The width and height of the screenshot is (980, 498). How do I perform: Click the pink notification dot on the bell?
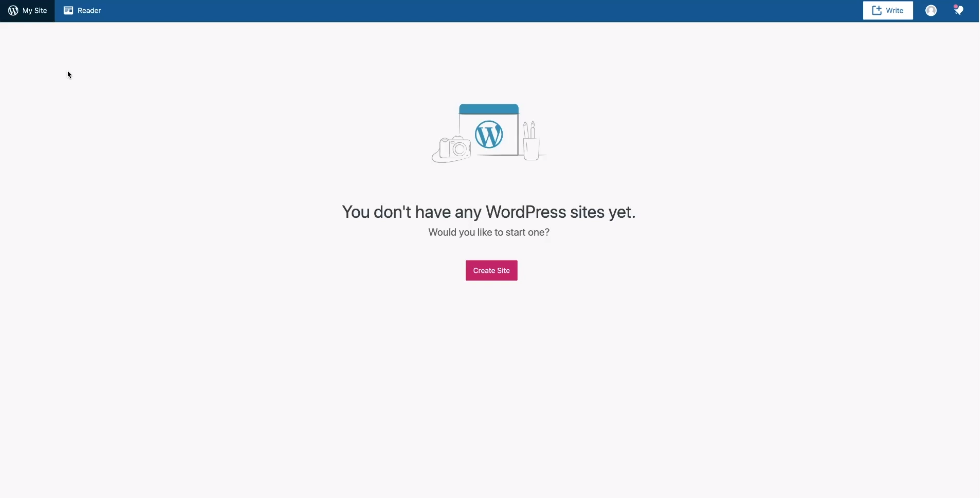[x=956, y=7]
